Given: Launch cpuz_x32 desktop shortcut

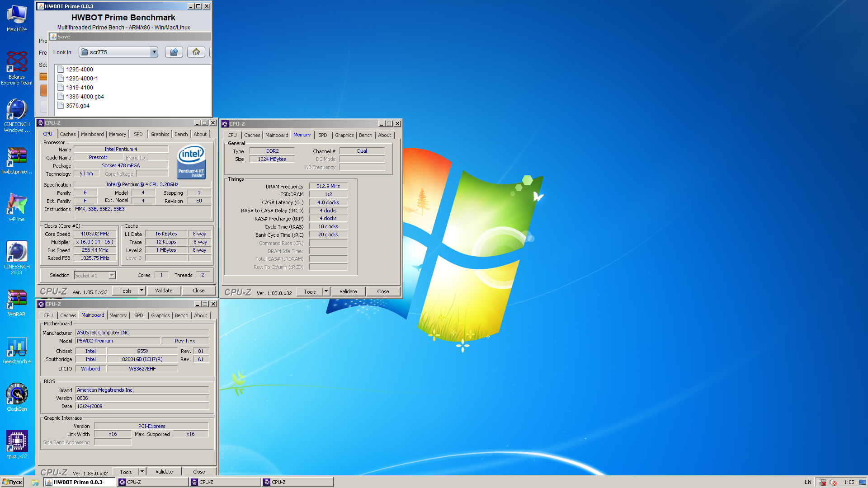Looking at the screenshot, I should pos(17,445).
